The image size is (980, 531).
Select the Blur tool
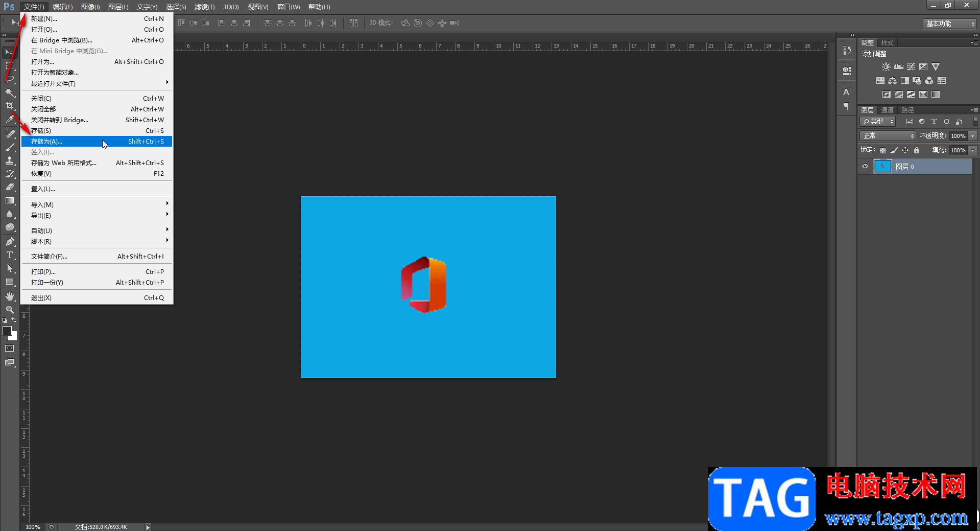click(9, 214)
